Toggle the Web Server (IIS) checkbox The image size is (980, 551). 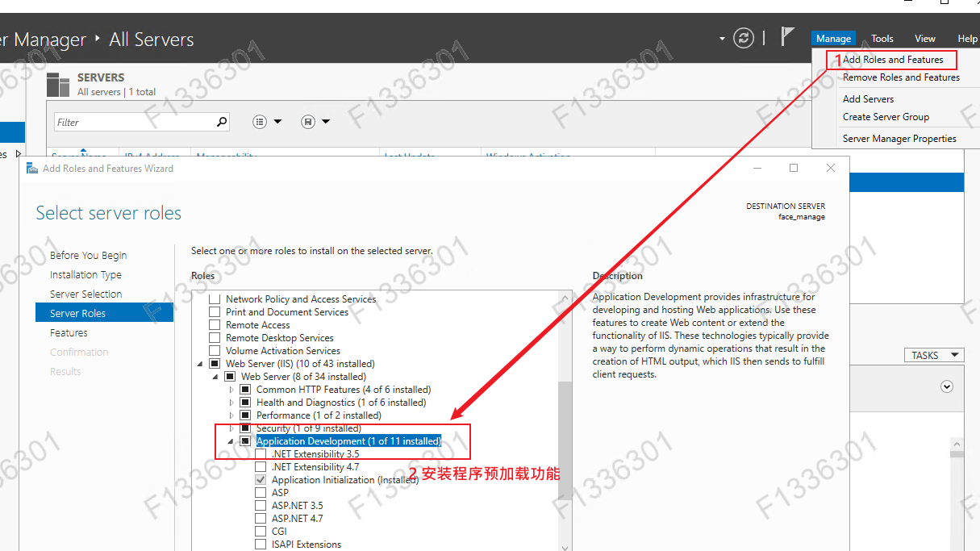click(215, 364)
